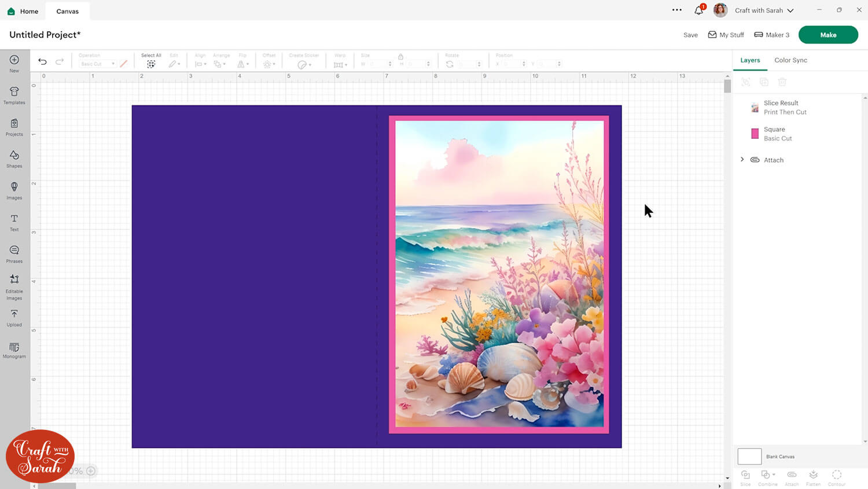Image resolution: width=868 pixels, height=489 pixels.
Task: Go to the Home tab
Action: point(23,11)
